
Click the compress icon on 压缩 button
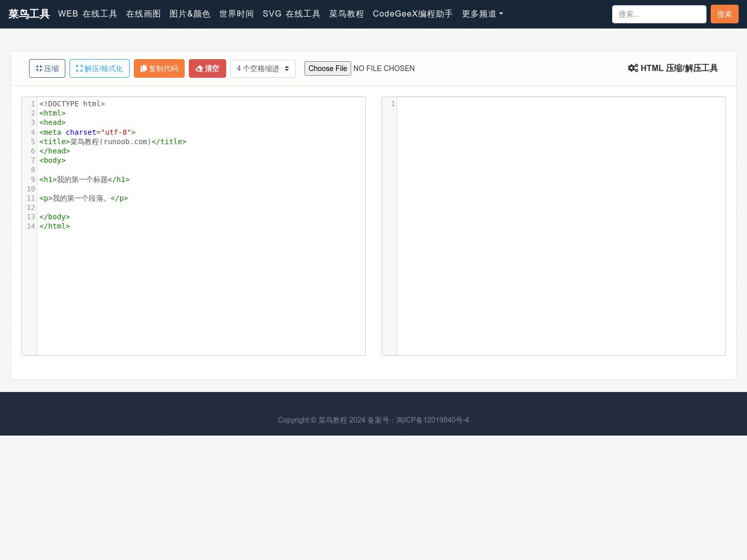(39, 68)
